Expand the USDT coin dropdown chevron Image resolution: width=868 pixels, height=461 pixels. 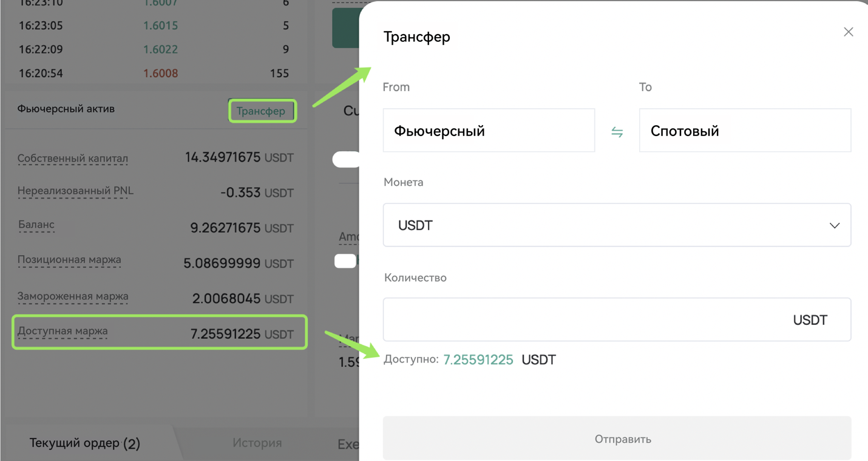[834, 225]
